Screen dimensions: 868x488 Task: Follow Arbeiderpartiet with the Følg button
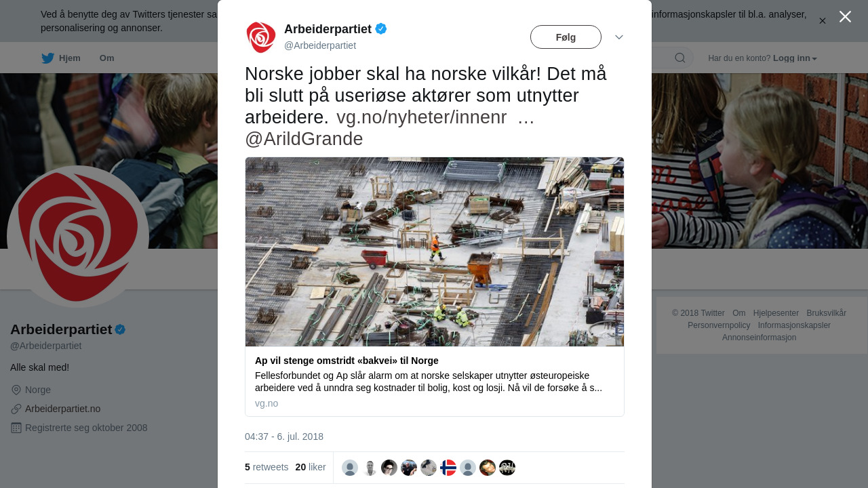[x=566, y=37]
